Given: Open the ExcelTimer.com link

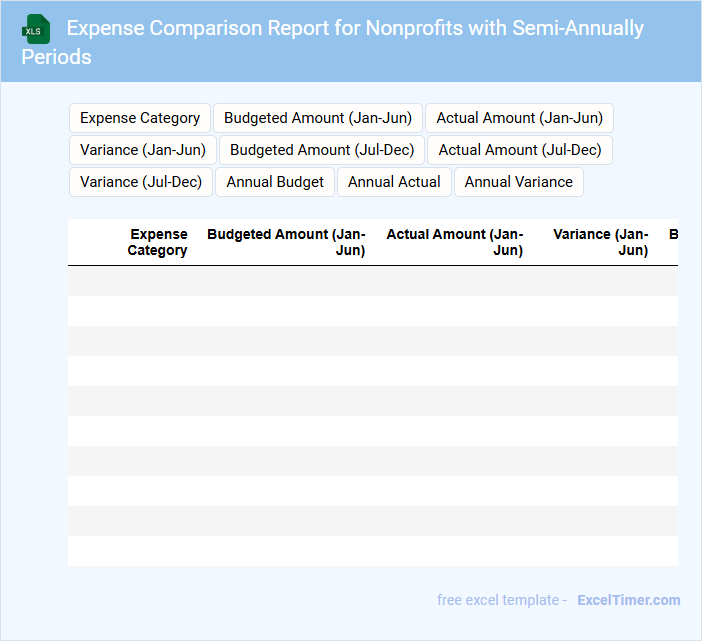Looking at the screenshot, I should (x=628, y=600).
